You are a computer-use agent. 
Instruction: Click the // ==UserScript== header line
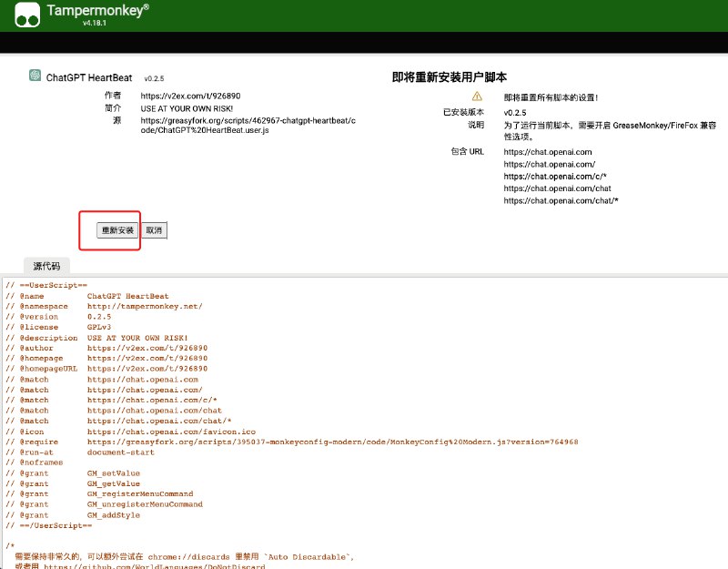tap(46, 285)
